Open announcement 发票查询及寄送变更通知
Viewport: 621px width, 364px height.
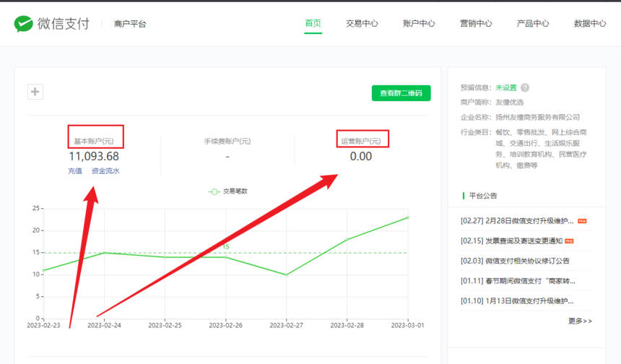511,240
